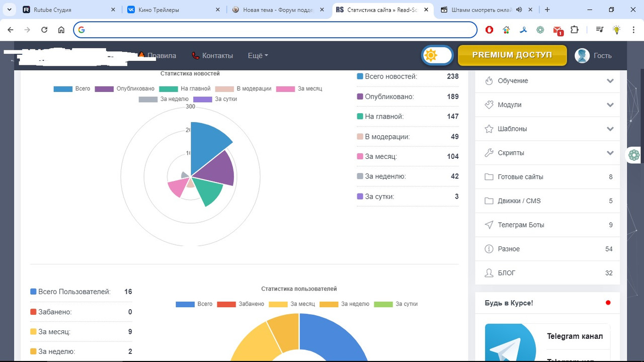Click pink swatch next to За месяц stat
The width and height of the screenshot is (644, 362).
coord(360,156)
